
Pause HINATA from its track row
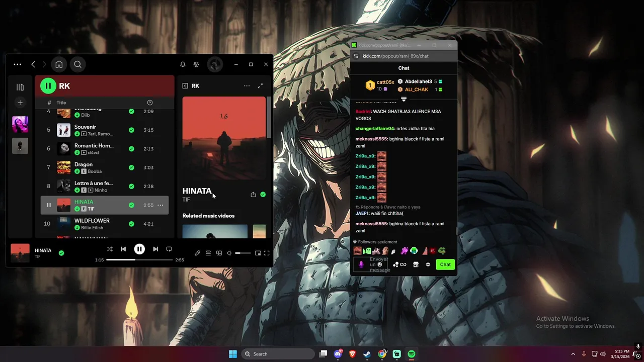coord(49,205)
